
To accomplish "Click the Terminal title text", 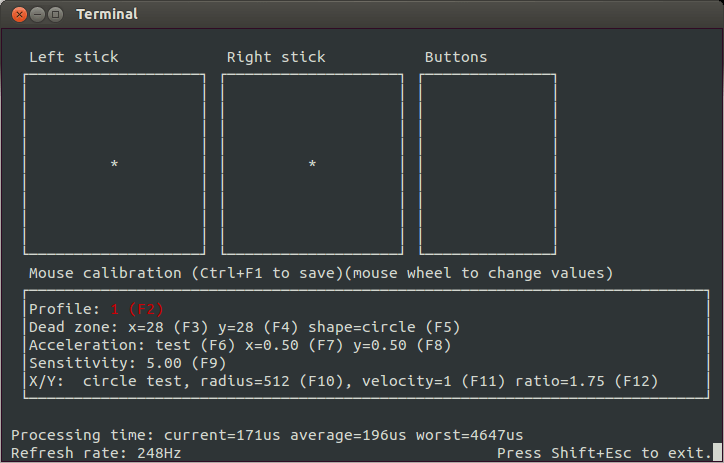I will point(107,14).
